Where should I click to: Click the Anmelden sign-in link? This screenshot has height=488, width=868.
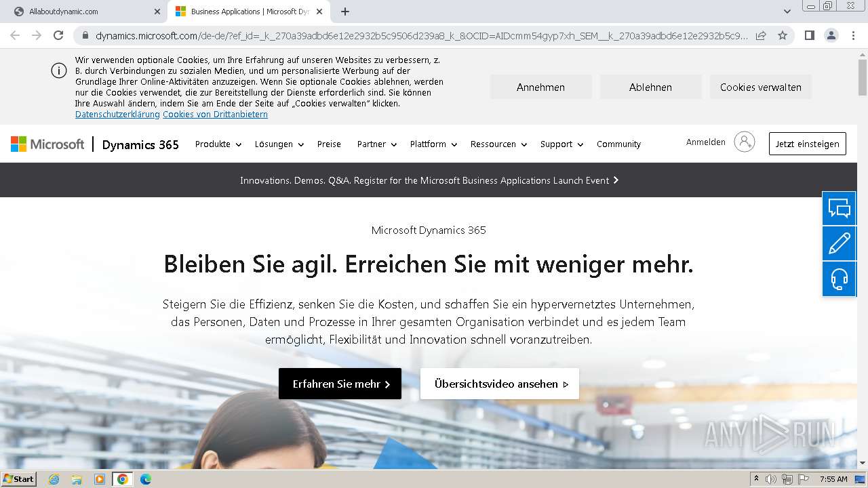[x=705, y=142]
